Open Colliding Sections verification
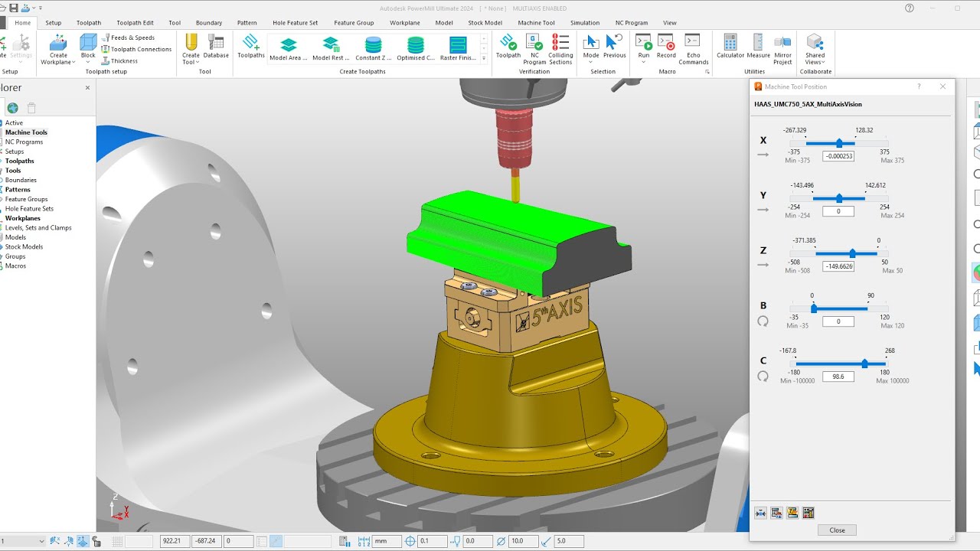 [x=560, y=49]
